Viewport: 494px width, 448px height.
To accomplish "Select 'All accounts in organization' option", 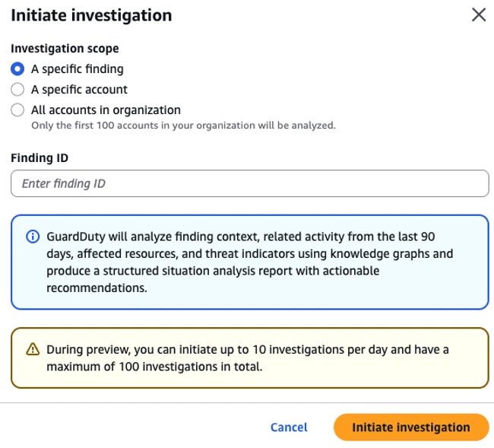I will pyautogui.click(x=17, y=110).
